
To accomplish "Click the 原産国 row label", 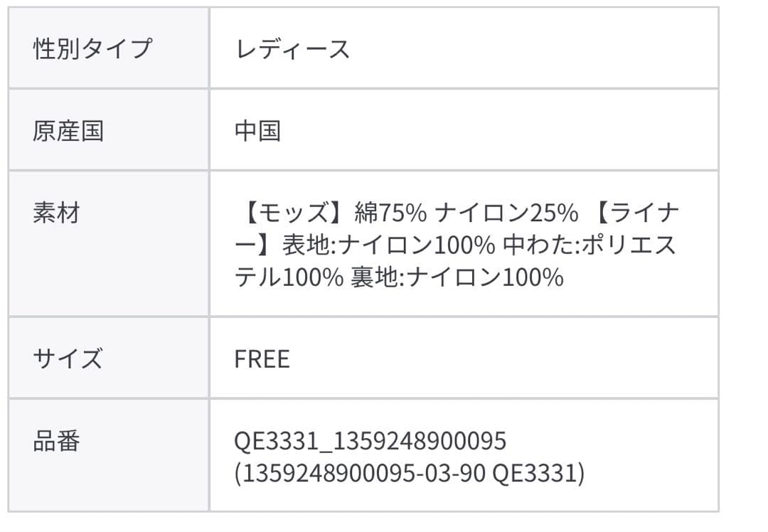I will click(68, 131).
